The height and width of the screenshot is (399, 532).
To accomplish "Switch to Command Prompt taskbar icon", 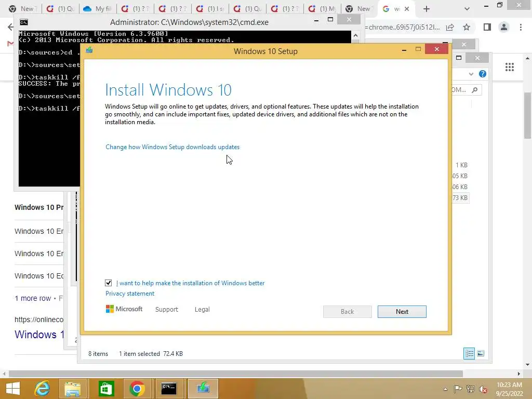I will click(x=169, y=389).
